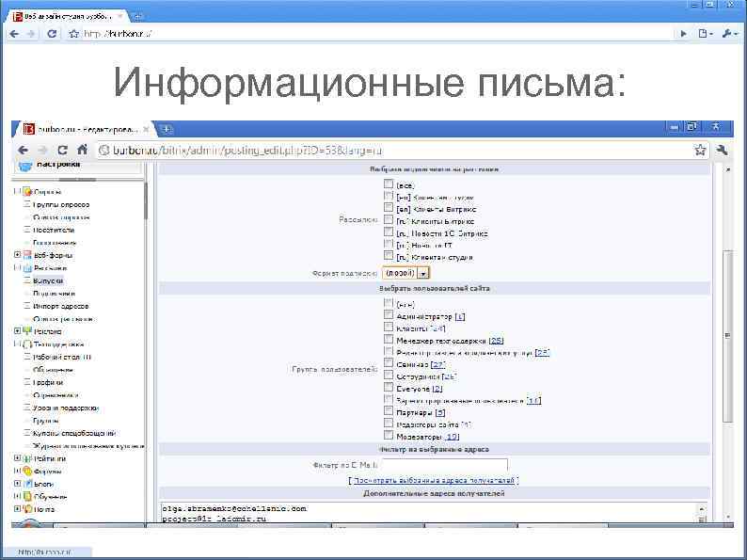Click sidebar tree vertical scrollbar

click(x=146, y=200)
